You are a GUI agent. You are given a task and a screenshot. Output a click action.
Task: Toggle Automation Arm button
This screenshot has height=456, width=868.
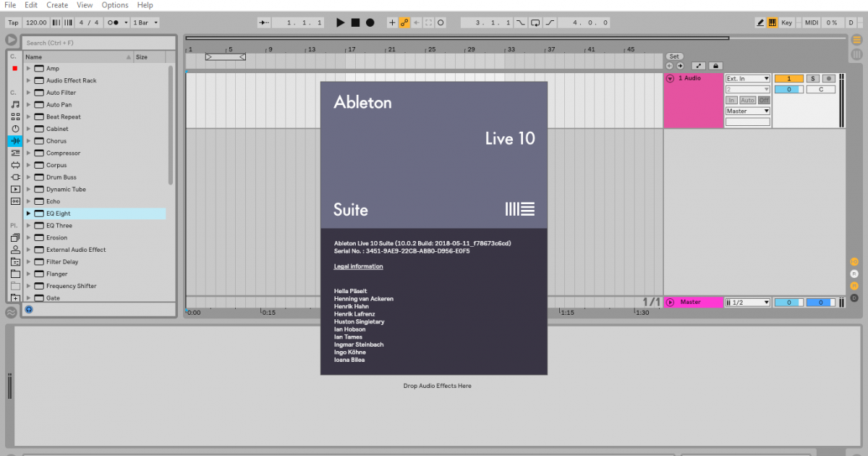tap(404, 22)
